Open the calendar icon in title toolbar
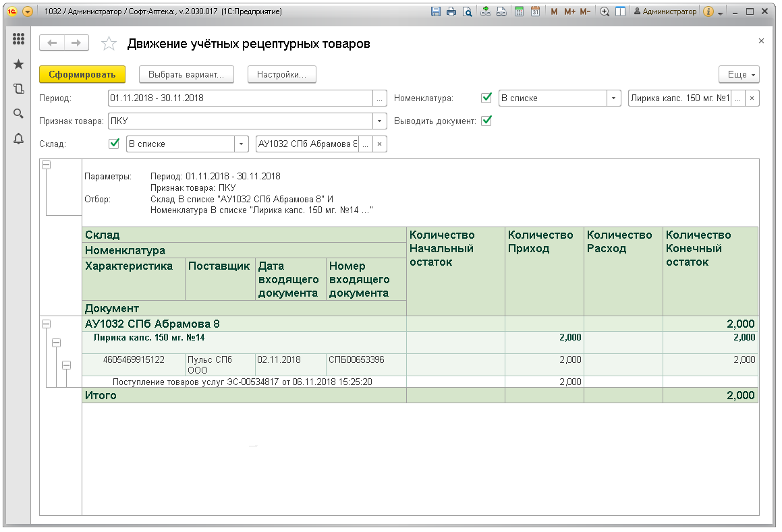This screenshot has width=782, height=532. tap(535, 12)
